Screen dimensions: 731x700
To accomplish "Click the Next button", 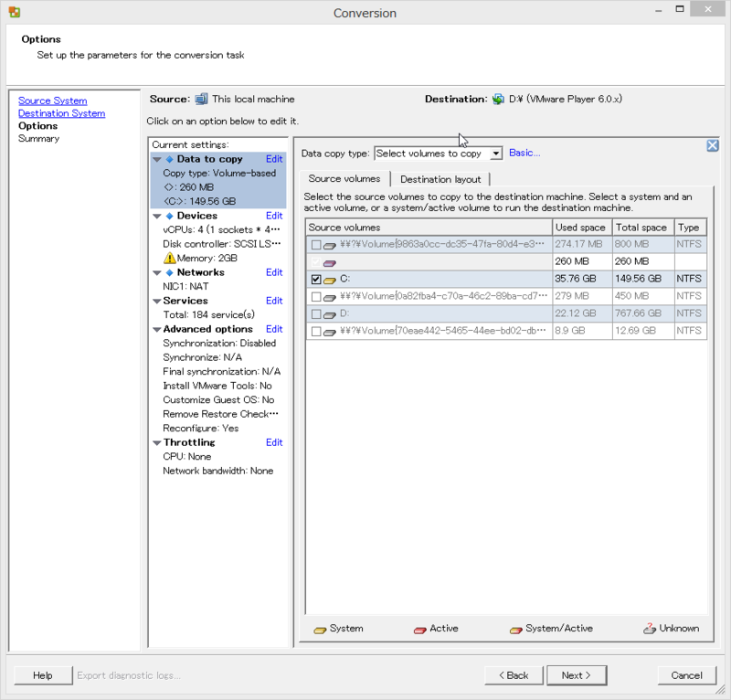I will point(577,675).
